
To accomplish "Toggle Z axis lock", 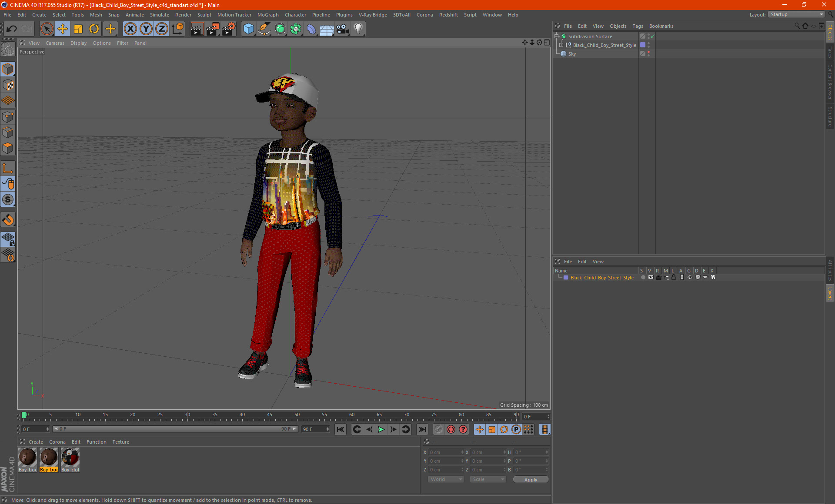I will pyautogui.click(x=161, y=29).
